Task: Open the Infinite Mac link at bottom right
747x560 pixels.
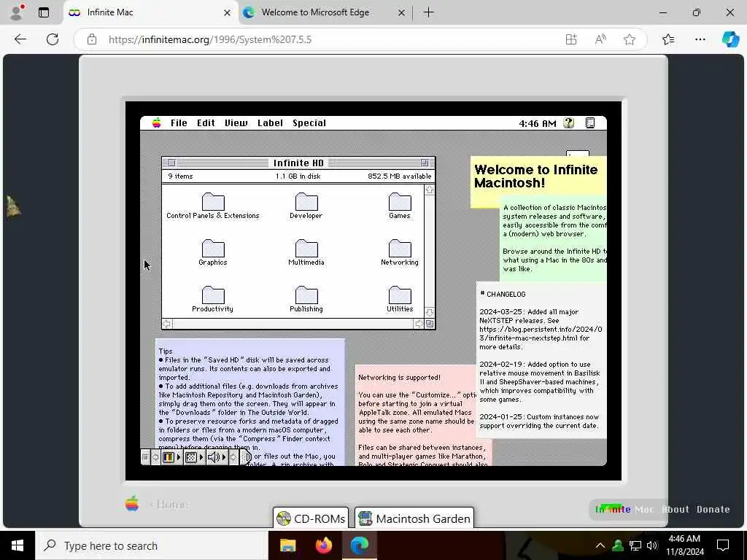Action: point(624,509)
